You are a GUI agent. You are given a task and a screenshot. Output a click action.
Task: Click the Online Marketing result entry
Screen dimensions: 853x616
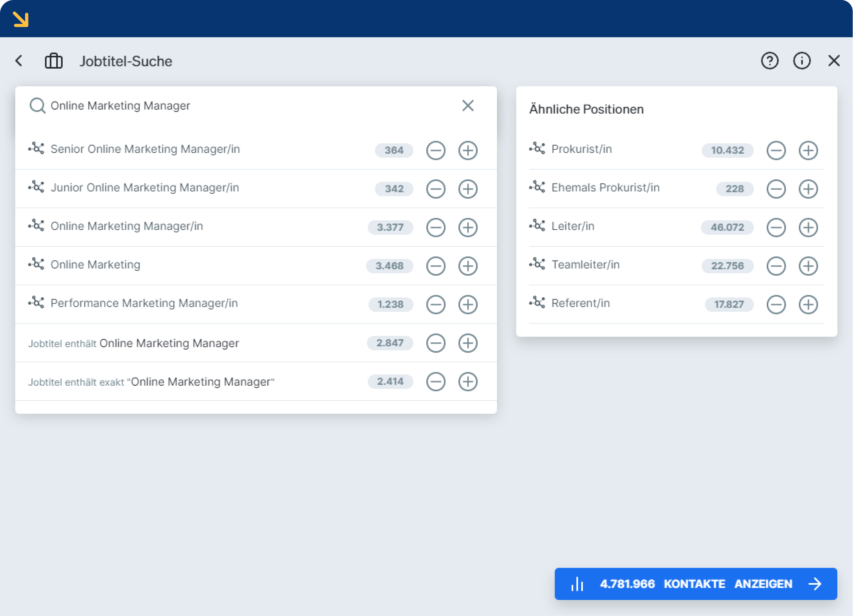[96, 265]
